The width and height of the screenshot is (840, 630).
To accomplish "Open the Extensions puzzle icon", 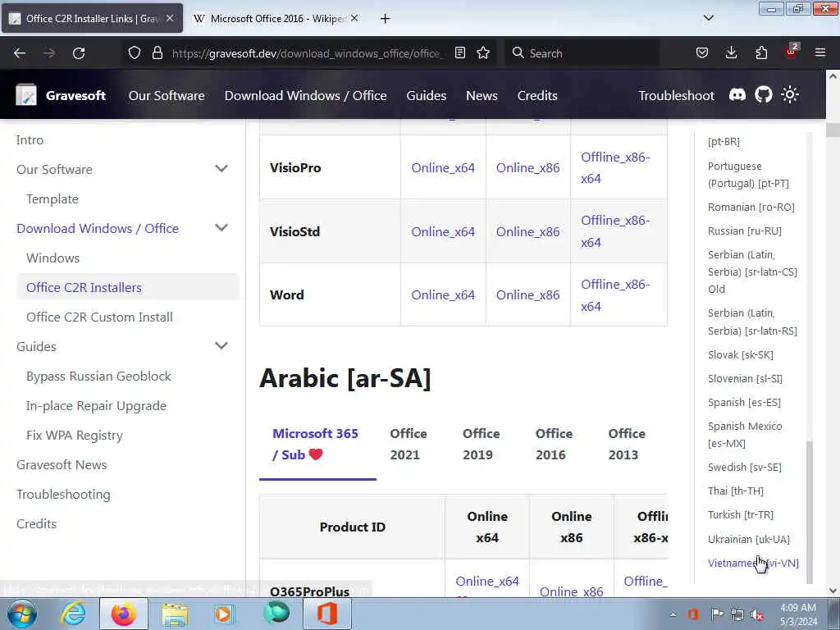I will tap(761, 53).
